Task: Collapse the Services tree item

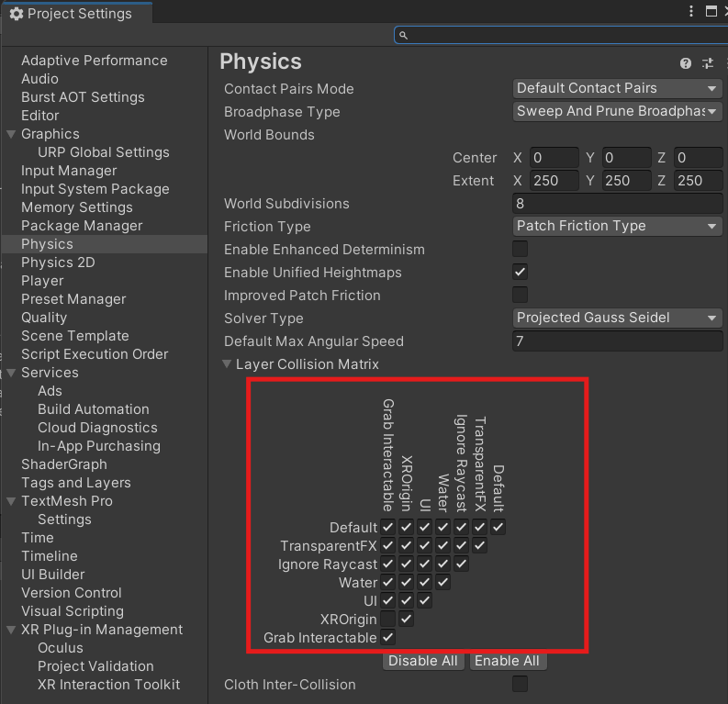Action: [12, 373]
